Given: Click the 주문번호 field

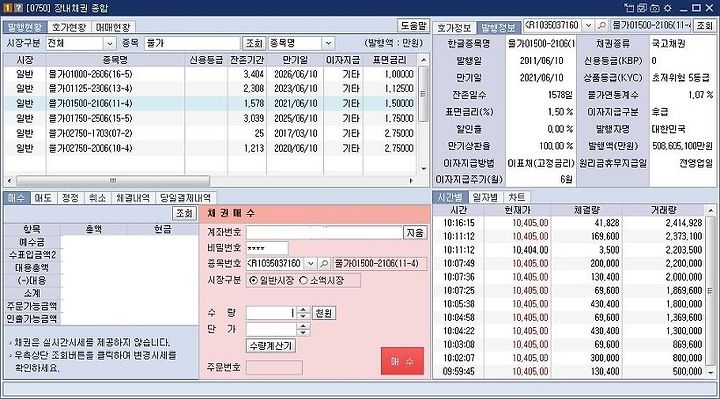Looking at the screenshot, I should point(274,367).
